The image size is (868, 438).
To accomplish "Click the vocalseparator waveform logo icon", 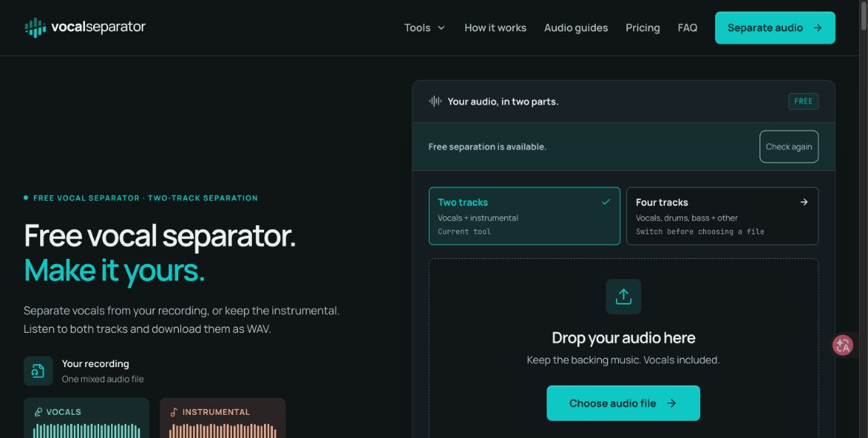I will [x=35, y=27].
